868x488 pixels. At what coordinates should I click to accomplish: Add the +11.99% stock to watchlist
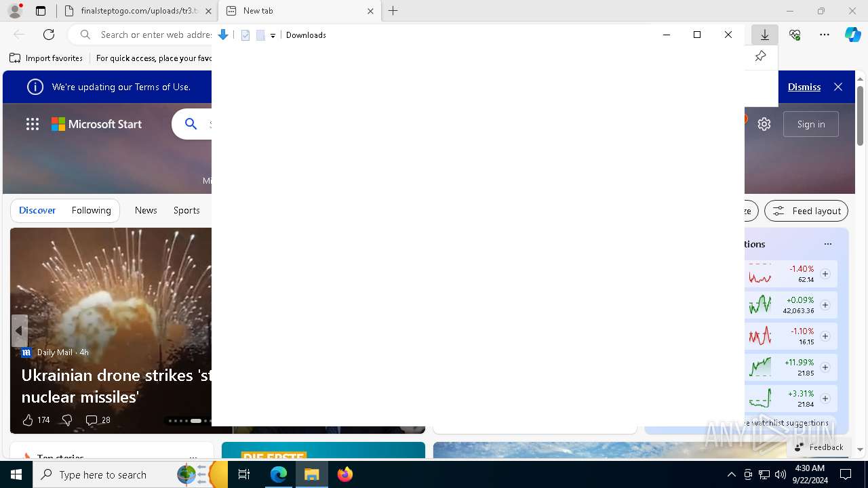pyautogui.click(x=825, y=367)
